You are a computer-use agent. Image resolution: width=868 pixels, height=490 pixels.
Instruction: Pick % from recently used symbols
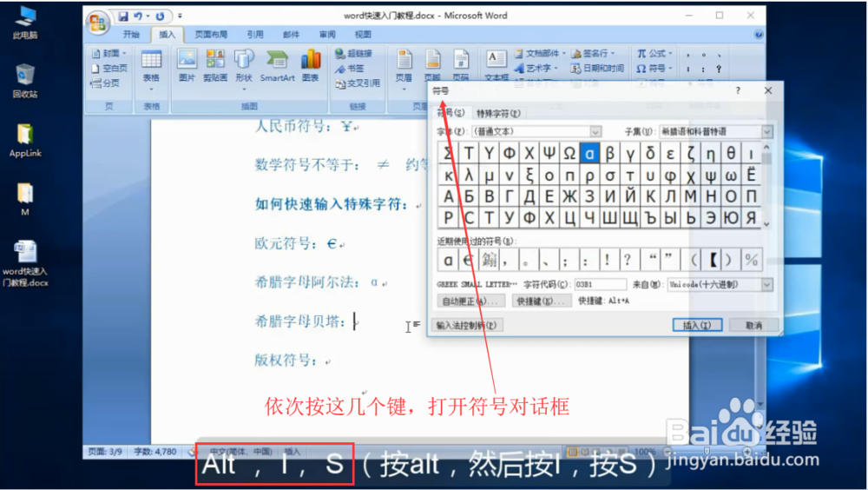coord(751,260)
